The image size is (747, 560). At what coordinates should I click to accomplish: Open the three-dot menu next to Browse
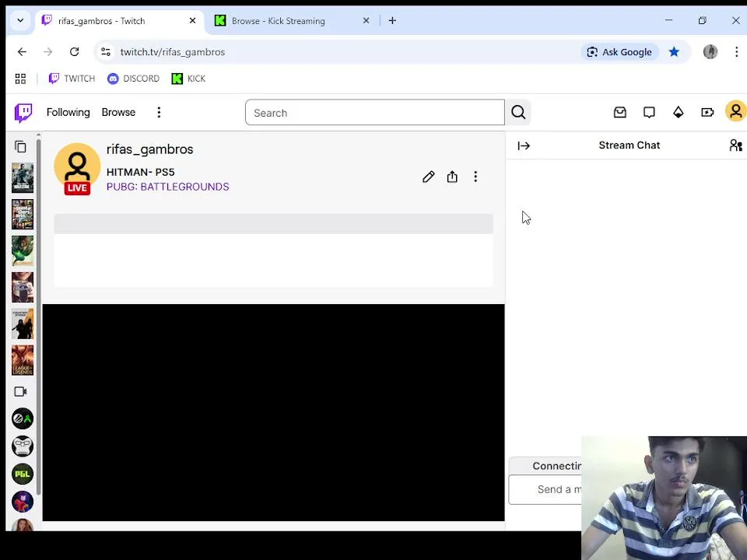[159, 112]
